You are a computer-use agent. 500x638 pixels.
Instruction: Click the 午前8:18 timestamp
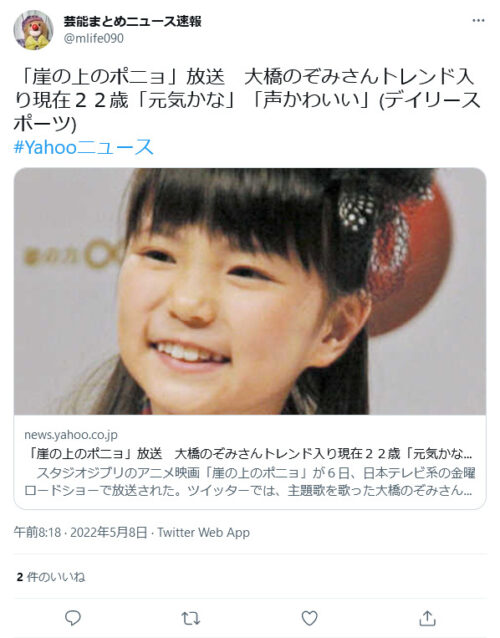(x=37, y=532)
